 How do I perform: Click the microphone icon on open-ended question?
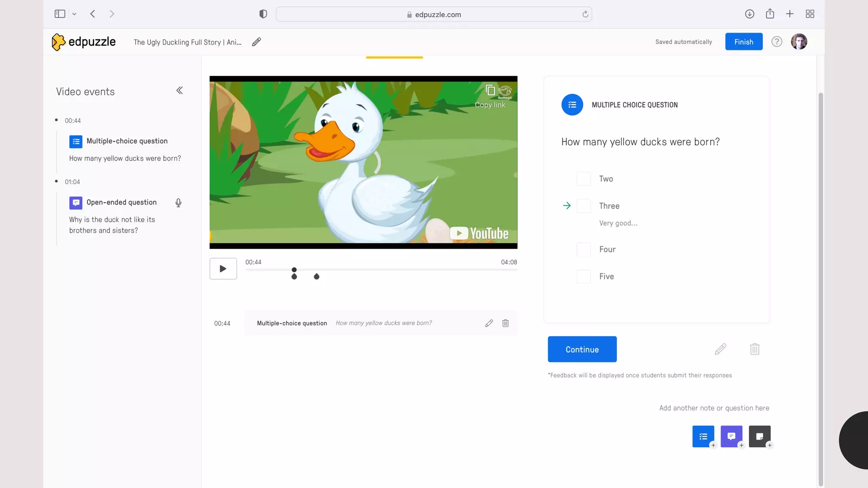(178, 203)
